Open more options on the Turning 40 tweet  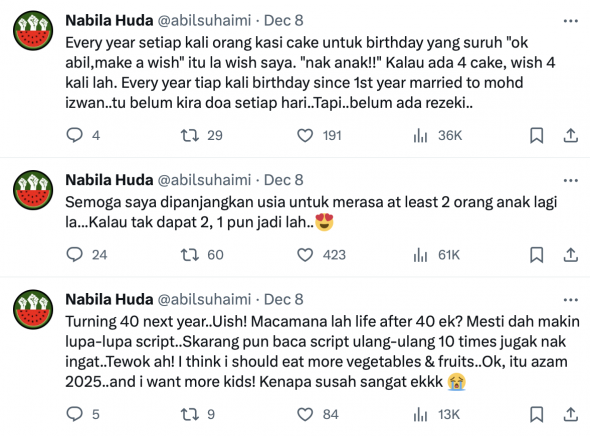pyautogui.click(x=570, y=300)
